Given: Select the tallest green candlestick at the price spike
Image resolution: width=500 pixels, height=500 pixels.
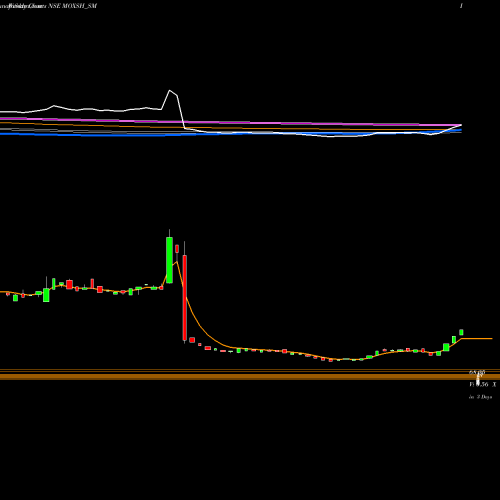Looking at the screenshot, I should pyautogui.click(x=169, y=260).
